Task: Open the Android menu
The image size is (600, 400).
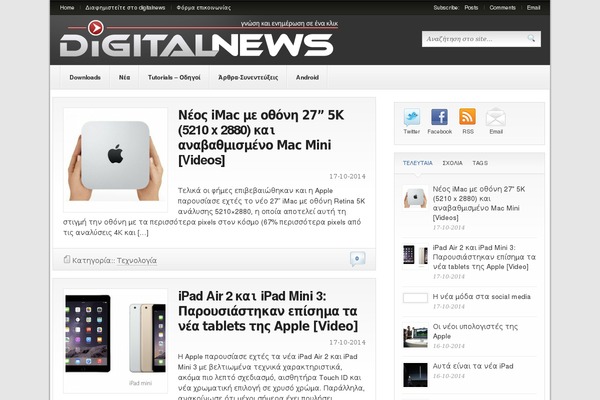Action: (307, 77)
